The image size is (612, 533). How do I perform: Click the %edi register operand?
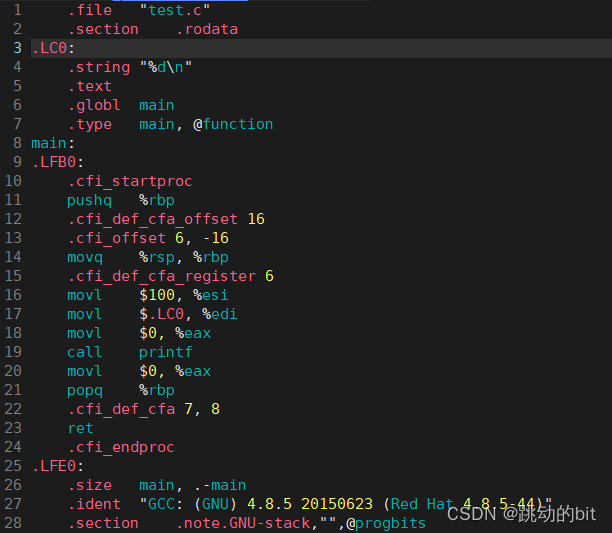pos(220,314)
